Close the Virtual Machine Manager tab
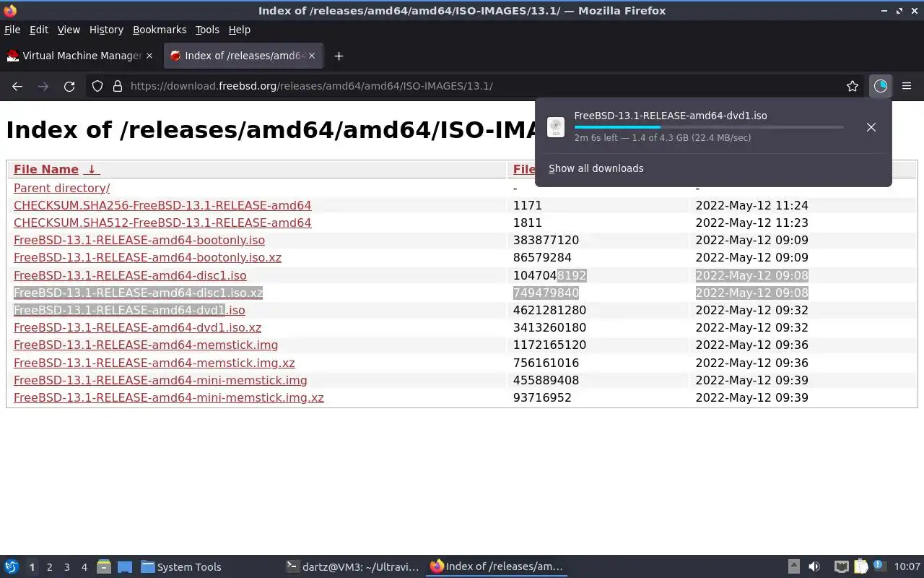The image size is (924, 578). coord(149,56)
